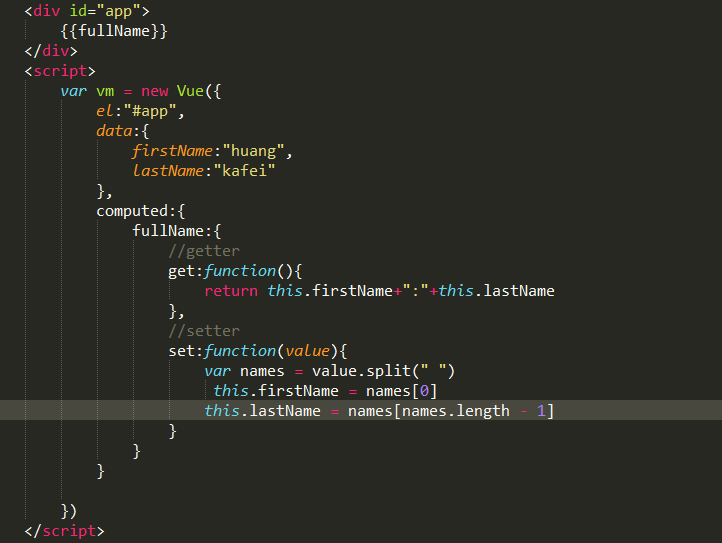722x543 pixels.
Task: Click the //getter comment
Action: tap(204, 251)
